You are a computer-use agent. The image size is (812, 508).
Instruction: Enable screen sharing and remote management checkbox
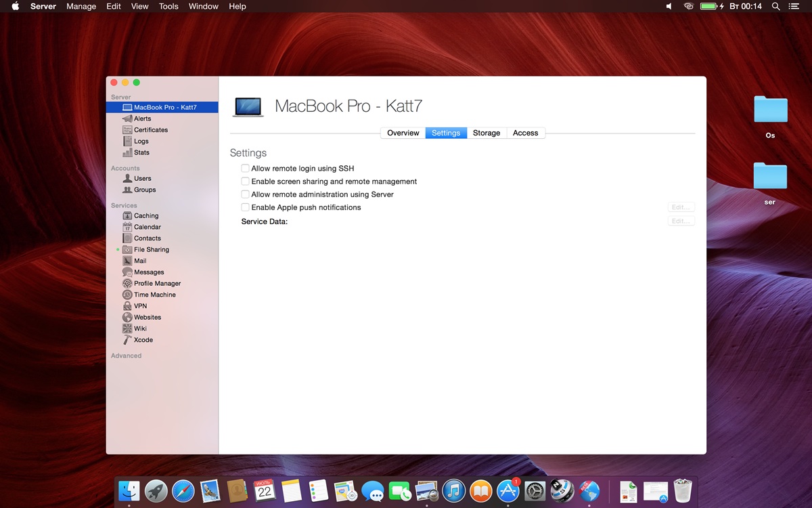coord(245,181)
